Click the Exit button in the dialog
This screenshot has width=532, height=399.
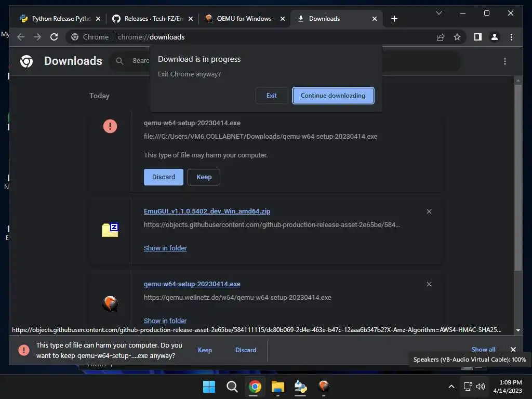[271, 96]
